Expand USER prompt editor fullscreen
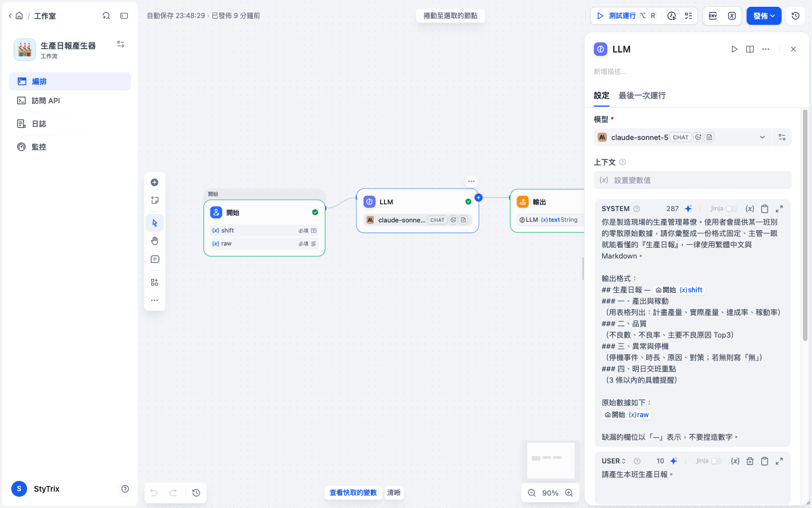Image resolution: width=812 pixels, height=508 pixels. [779, 461]
